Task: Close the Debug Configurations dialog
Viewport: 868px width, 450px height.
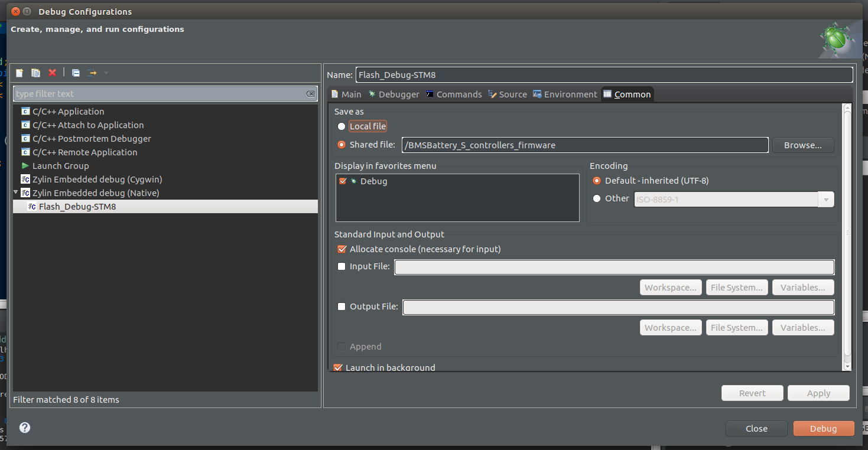Action: [x=756, y=429]
